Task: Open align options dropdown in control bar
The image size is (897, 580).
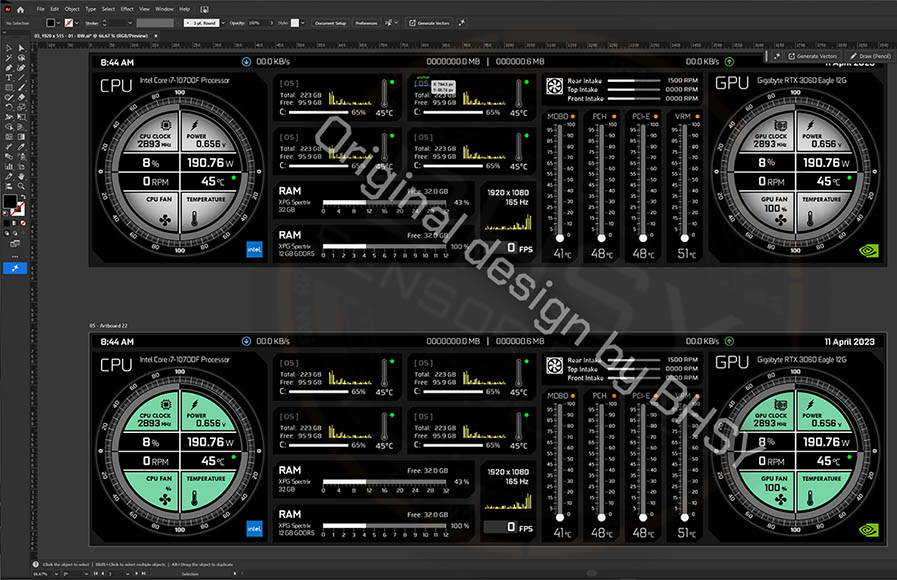Action: tap(396, 23)
